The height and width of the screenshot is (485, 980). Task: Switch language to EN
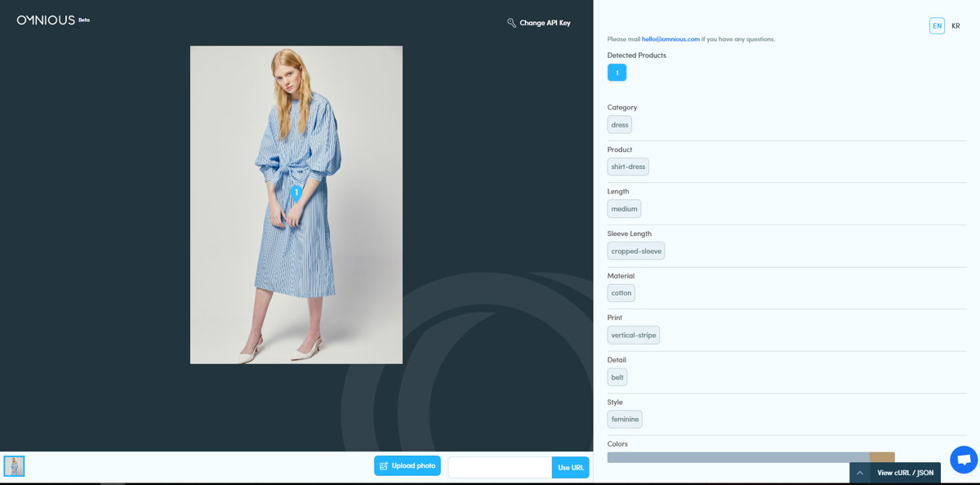point(937,26)
